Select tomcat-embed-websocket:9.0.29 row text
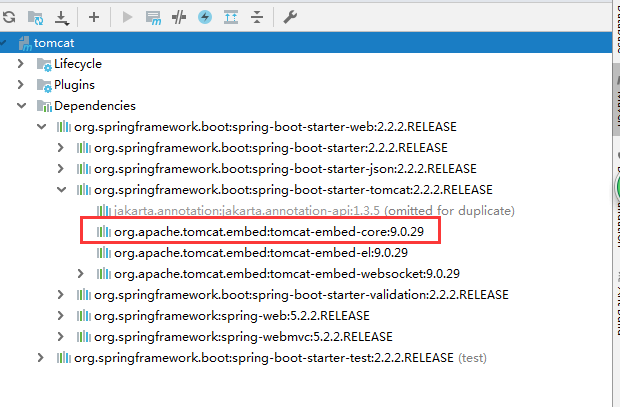 pyautogui.click(x=287, y=273)
